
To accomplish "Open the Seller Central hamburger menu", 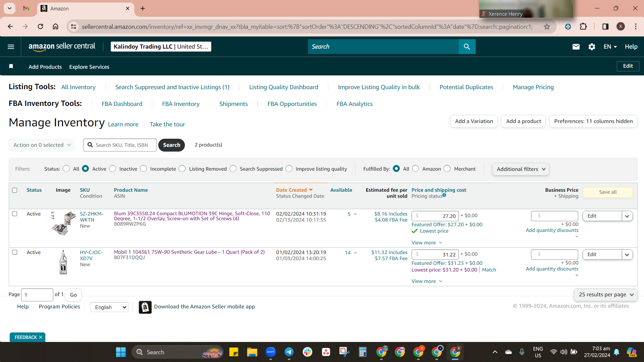I will [11, 47].
